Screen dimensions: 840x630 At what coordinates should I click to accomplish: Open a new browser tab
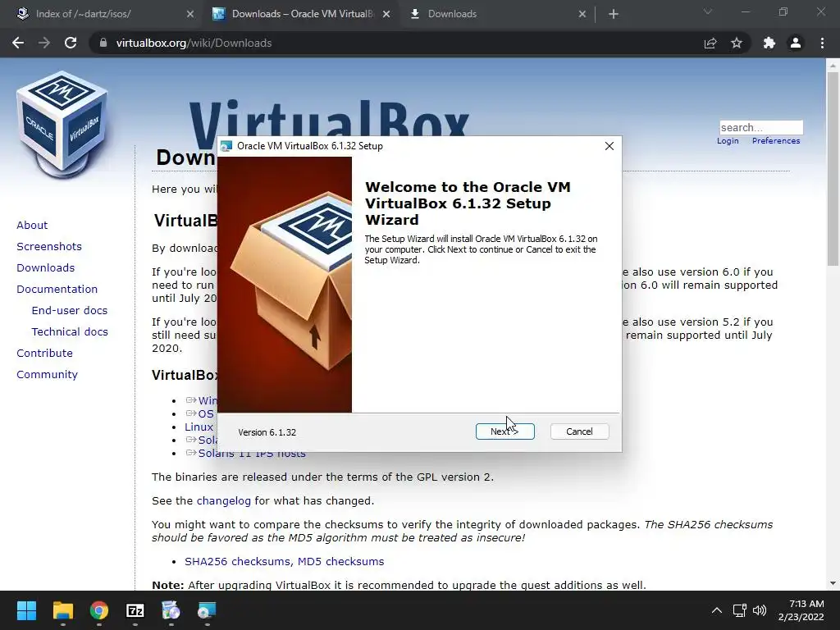tap(614, 14)
